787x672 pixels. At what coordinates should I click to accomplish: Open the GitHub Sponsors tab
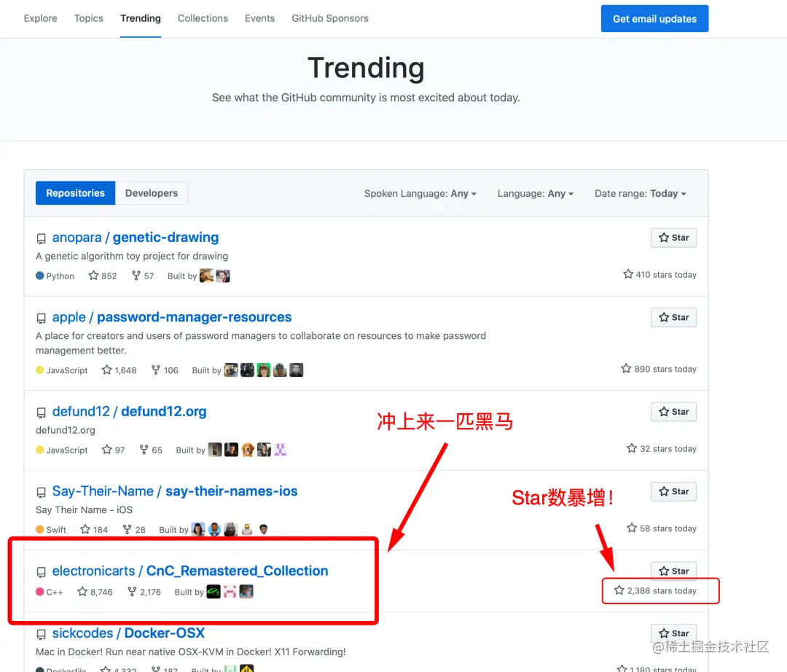pyautogui.click(x=330, y=18)
